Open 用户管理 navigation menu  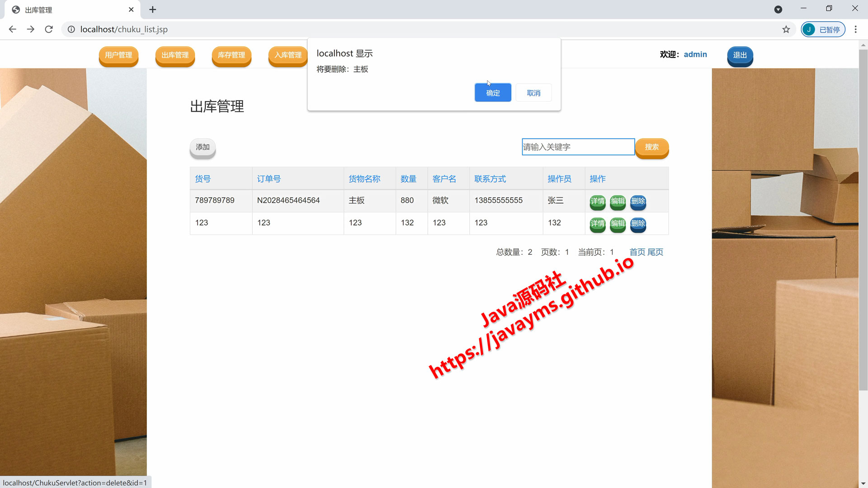[x=118, y=55]
